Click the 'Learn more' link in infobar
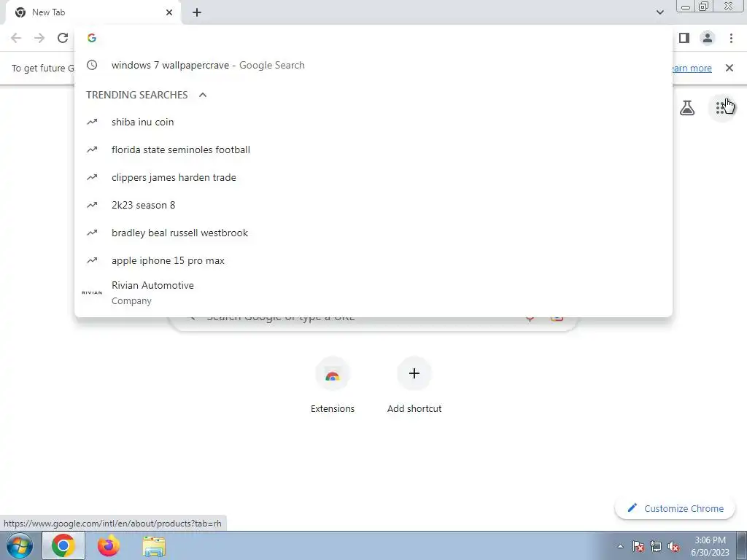 (692, 69)
